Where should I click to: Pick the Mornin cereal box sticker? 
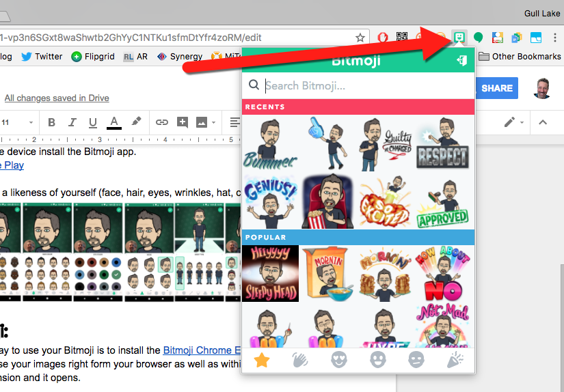327,273
